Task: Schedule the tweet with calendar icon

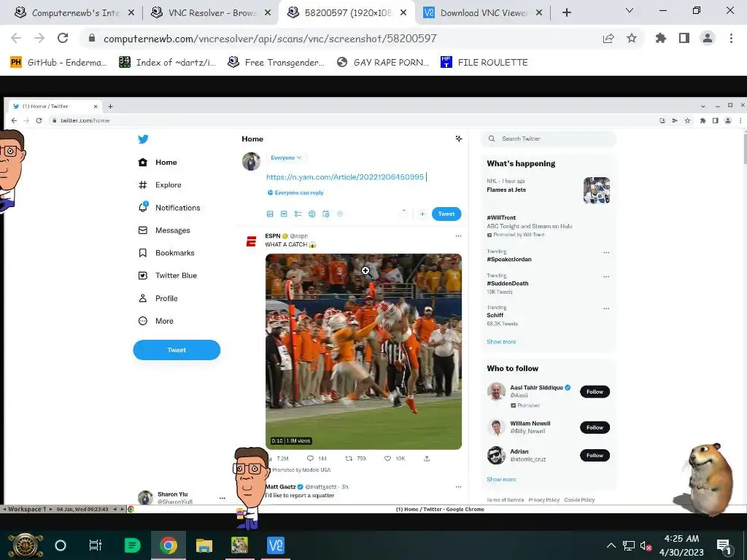Action: [x=326, y=214]
